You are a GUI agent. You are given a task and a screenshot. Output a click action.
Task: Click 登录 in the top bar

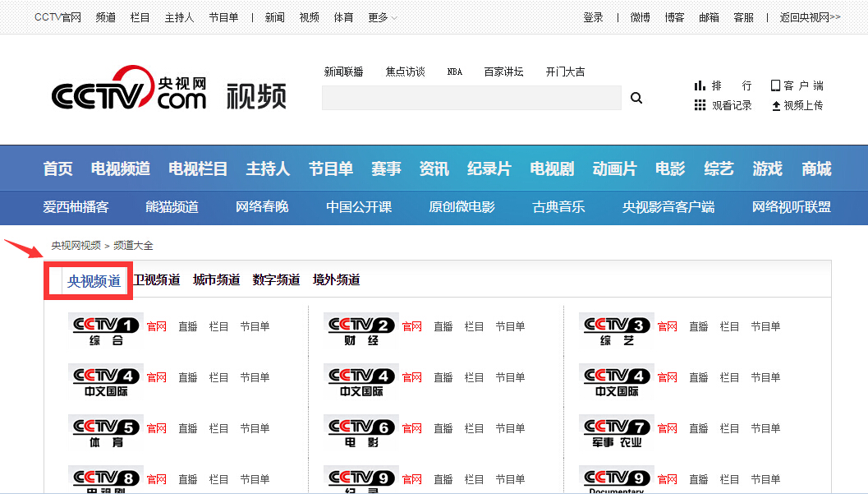click(x=593, y=18)
